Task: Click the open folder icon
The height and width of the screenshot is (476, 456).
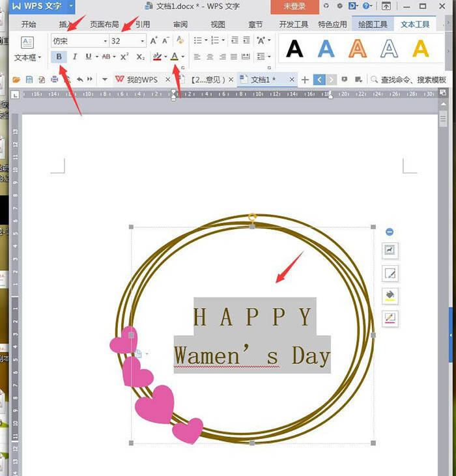Action: click(x=16, y=79)
